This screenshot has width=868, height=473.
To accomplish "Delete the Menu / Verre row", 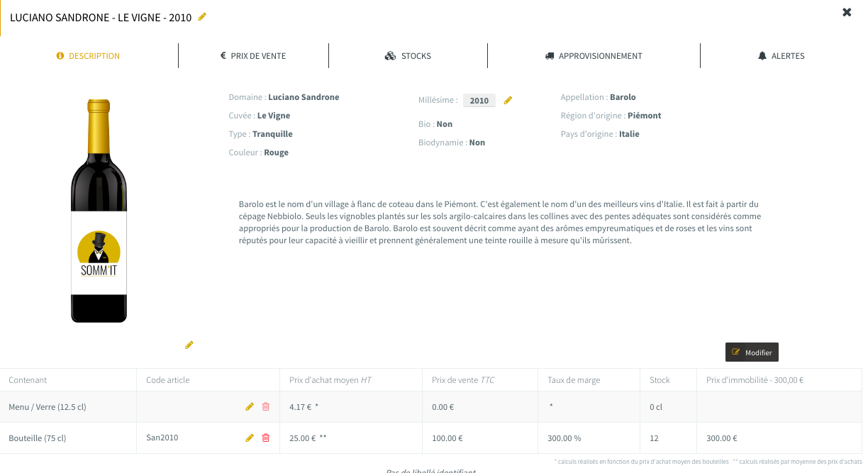I will pyautogui.click(x=266, y=406).
